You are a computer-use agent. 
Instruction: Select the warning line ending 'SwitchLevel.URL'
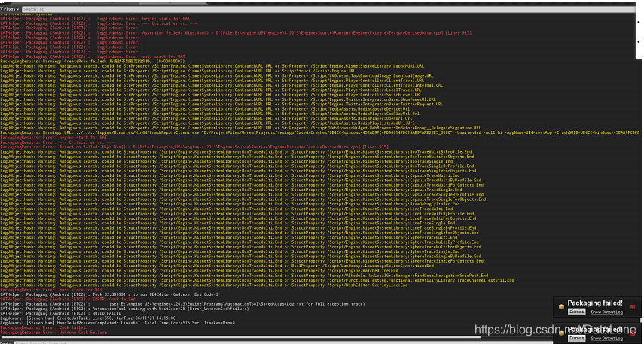pos(212,94)
